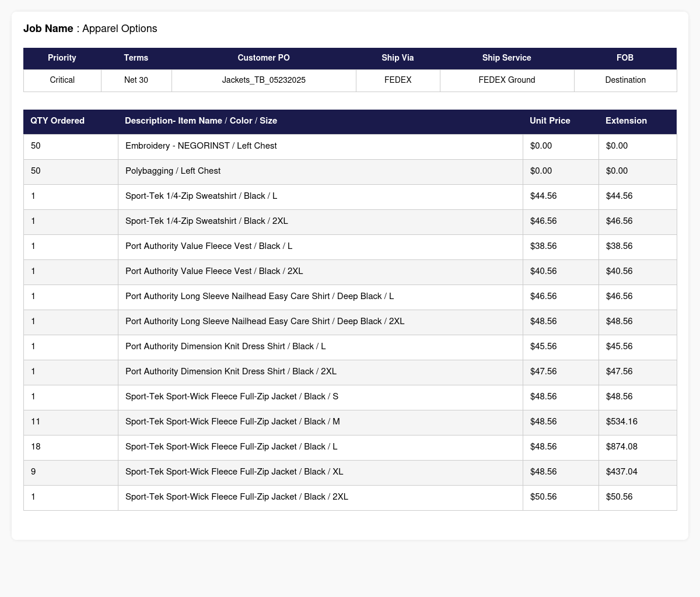Click the Customer PO value Jackets_TB_05232025

pos(264,80)
